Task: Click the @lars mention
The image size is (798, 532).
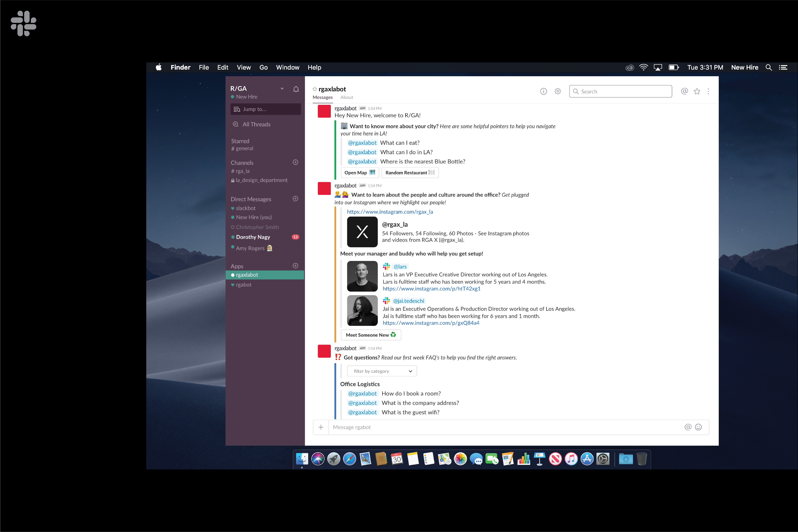Action: [x=400, y=267]
